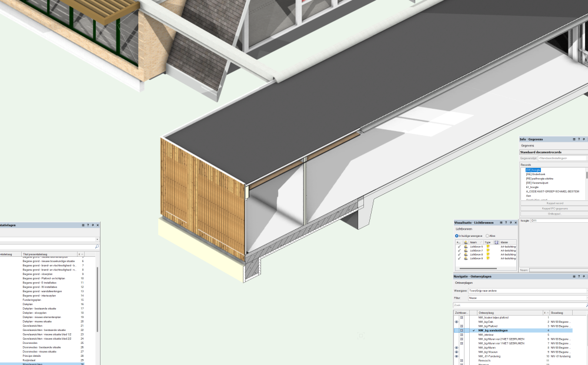
Task: Click the pin icon on Info - Gegevens panel
Action: click(583, 138)
